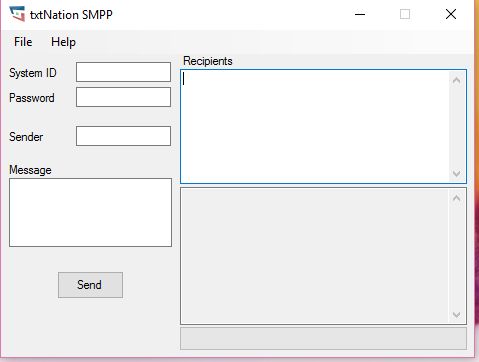
Task: Click the Recipients scrollbar track
Action: coord(457,127)
